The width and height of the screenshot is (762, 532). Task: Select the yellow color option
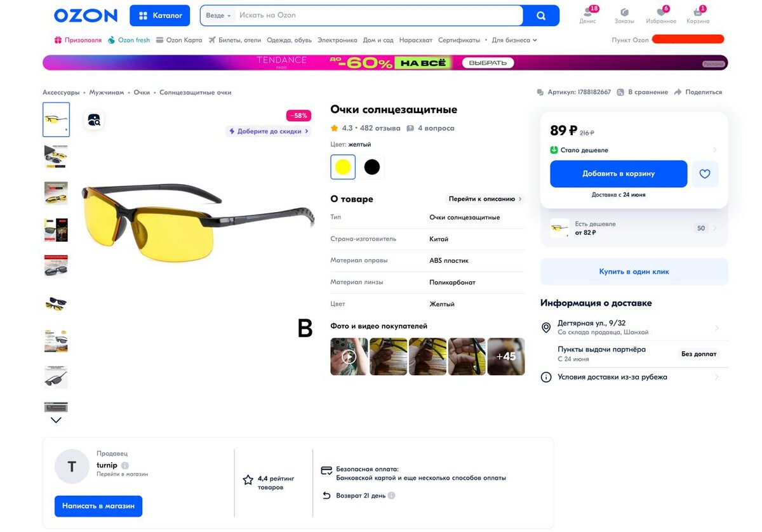tap(343, 167)
